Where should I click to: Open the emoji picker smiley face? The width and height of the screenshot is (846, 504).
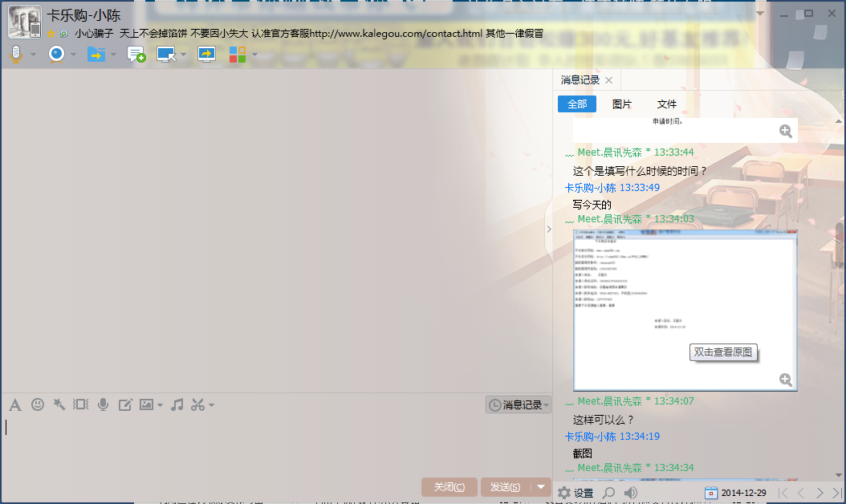tap(37, 404)
